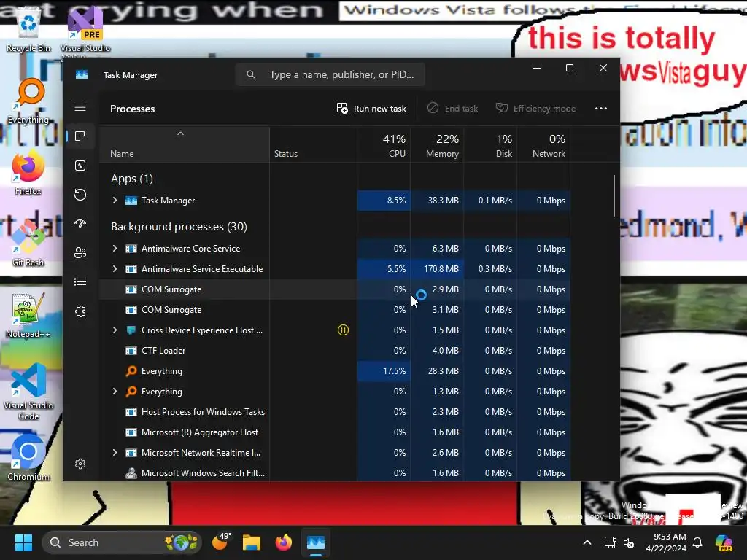Select Everything process using 17.5% CPU
This screenshot has width=747, height=560.
pos(335,371)
